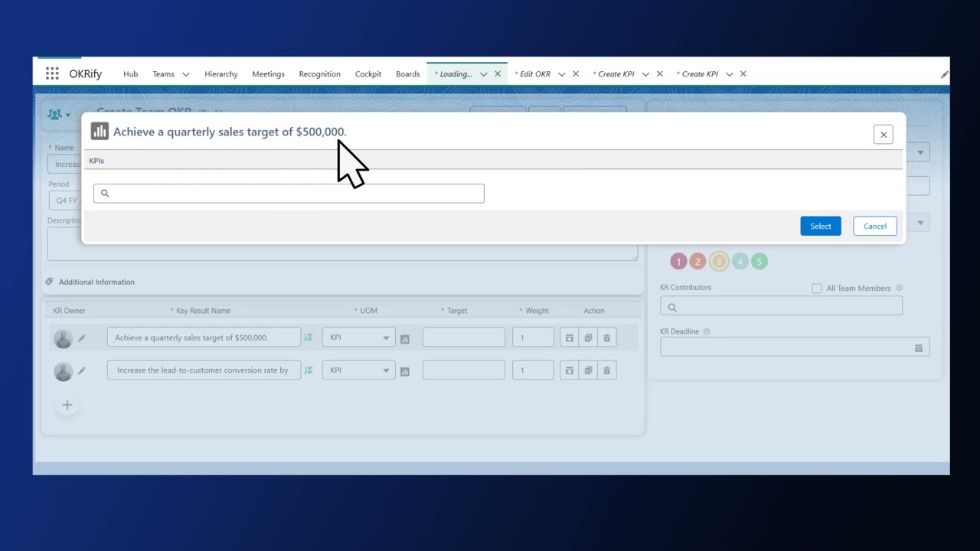The image size is (980, 551).
Task: Click the Select button in dialog
Action: pos(821,226)
